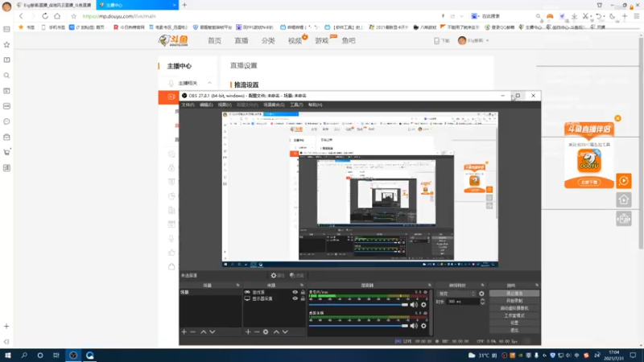Click the browser icon in taskbar

click(x=89, y=355)
